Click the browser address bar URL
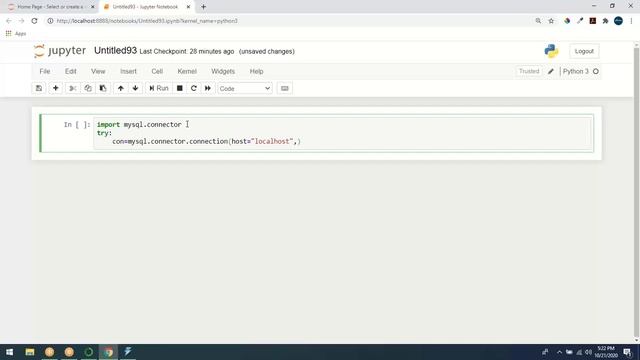The height and width of the screenshot is (360, 640). [x=147, y=21]
